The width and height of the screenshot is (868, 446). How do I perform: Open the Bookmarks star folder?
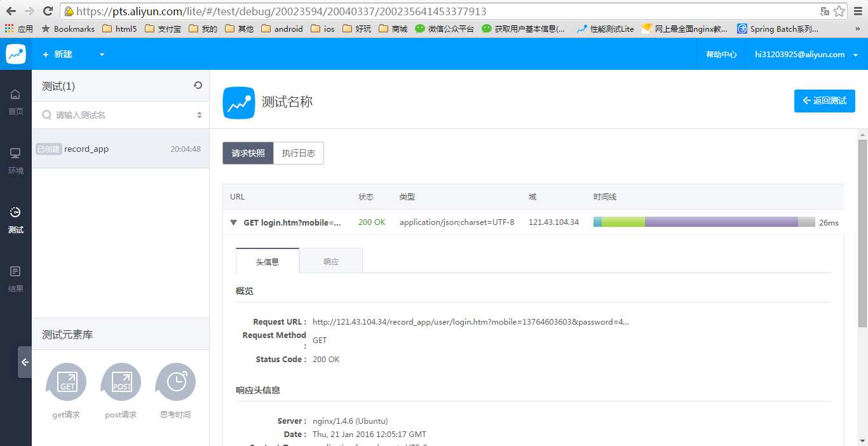[67, 29]
